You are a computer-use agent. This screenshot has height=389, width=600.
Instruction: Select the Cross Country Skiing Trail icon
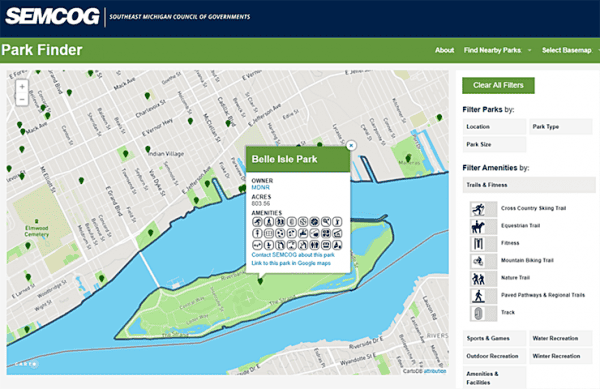(x=478, y=209)
